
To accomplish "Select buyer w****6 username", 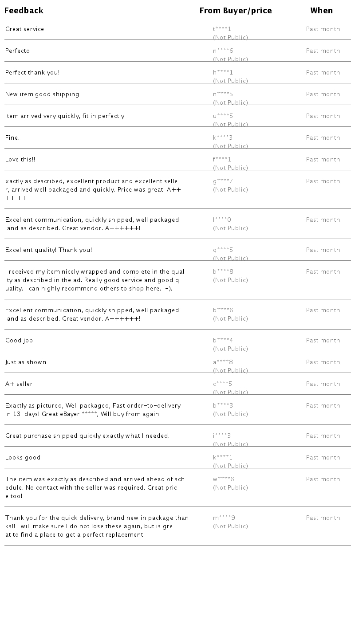I will (223, 479).
